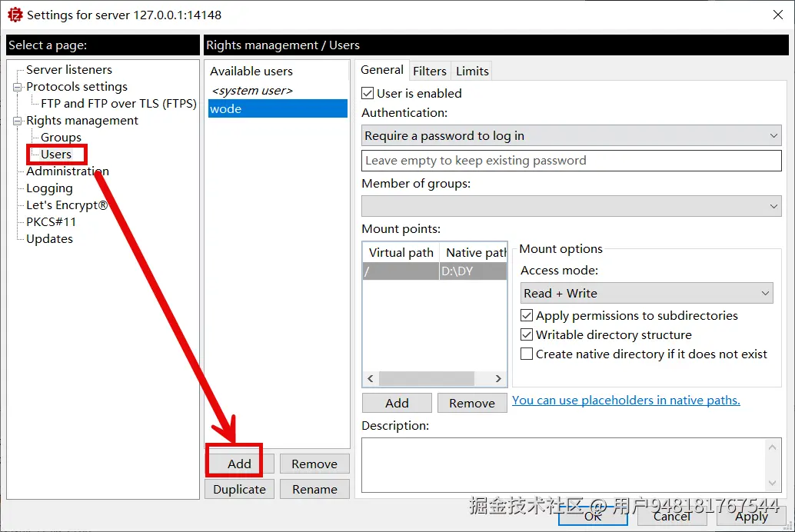Toggle Writable directory structure checkbox

[x=527, y=334]
